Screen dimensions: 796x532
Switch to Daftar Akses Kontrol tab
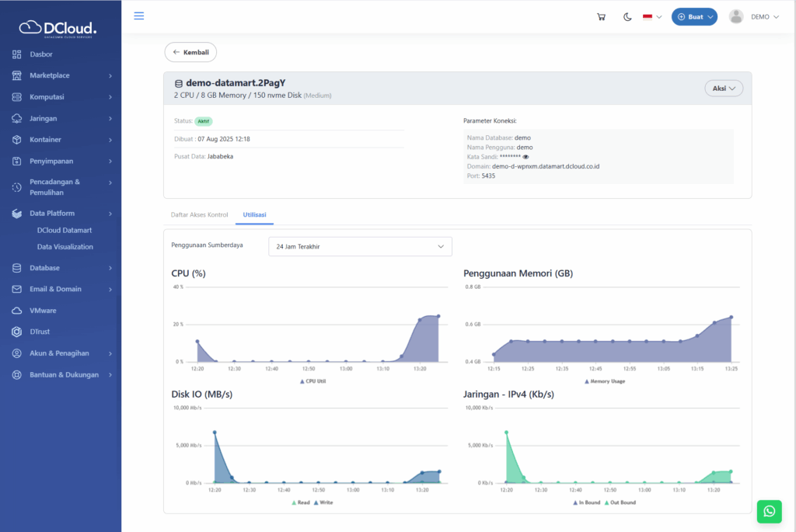click(199, 214)
